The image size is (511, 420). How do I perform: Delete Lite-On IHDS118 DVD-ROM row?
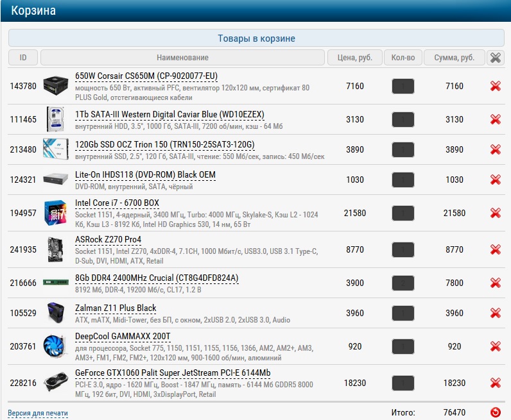(496, 180)
